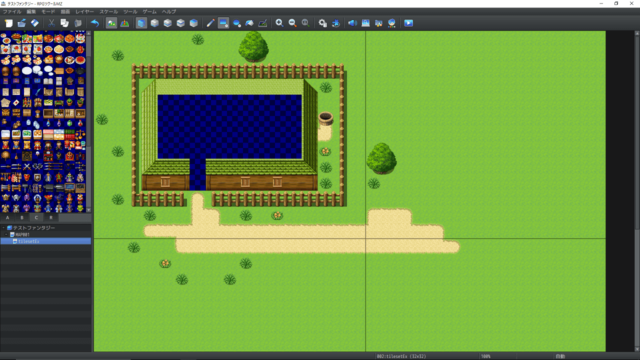The width and height of the screenshot is (640, 360).
Task: Click the status bar text 002:tilesetEx (32x32)
Action: click(401, 356)
